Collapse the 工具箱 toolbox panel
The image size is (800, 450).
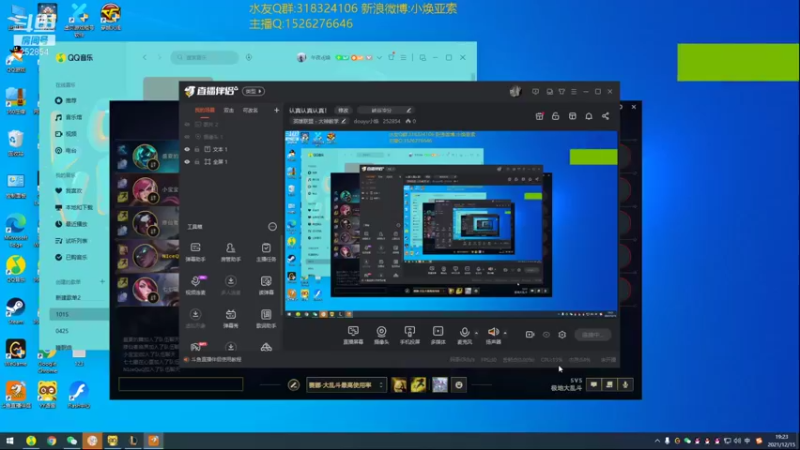272,227
